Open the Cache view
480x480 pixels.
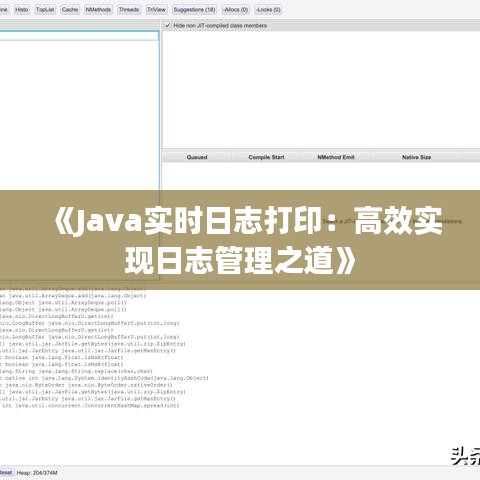[x=70, y=10]
